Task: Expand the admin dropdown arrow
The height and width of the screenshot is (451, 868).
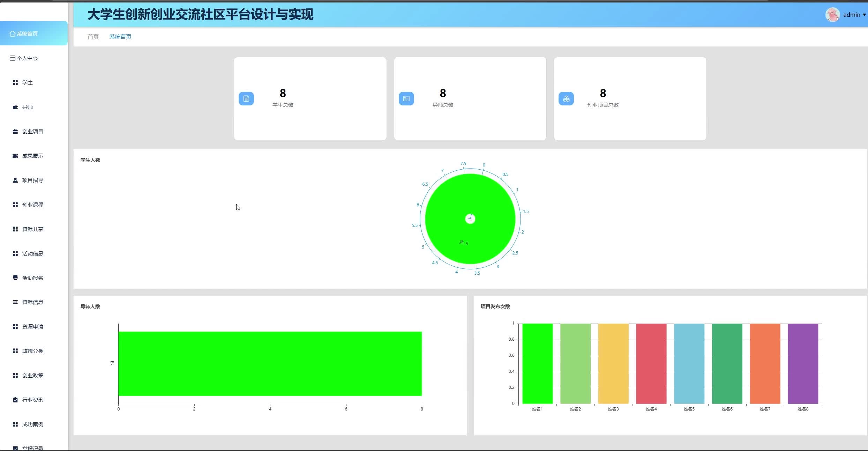Action: pos(864,15)
